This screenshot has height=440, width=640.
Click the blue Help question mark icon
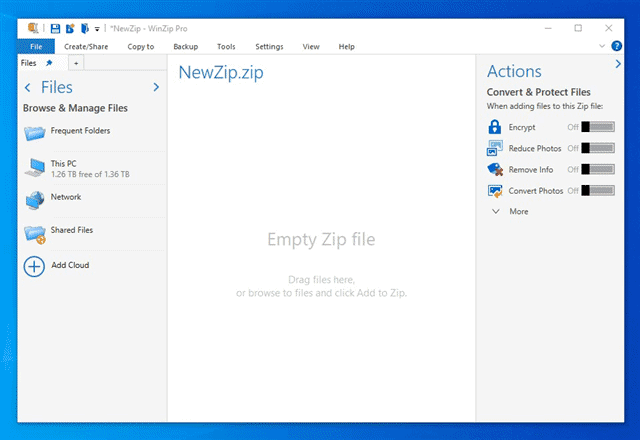click(616, 46)
